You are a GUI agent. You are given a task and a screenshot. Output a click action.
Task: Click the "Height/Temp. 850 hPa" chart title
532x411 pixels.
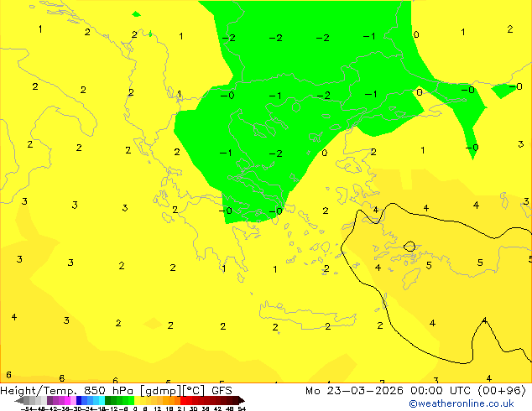(66, 391)
